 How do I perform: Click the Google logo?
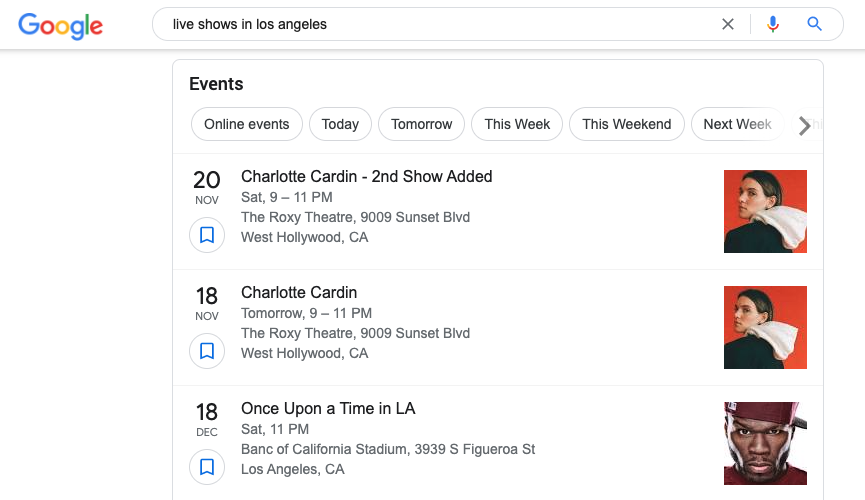coord(60,25)
